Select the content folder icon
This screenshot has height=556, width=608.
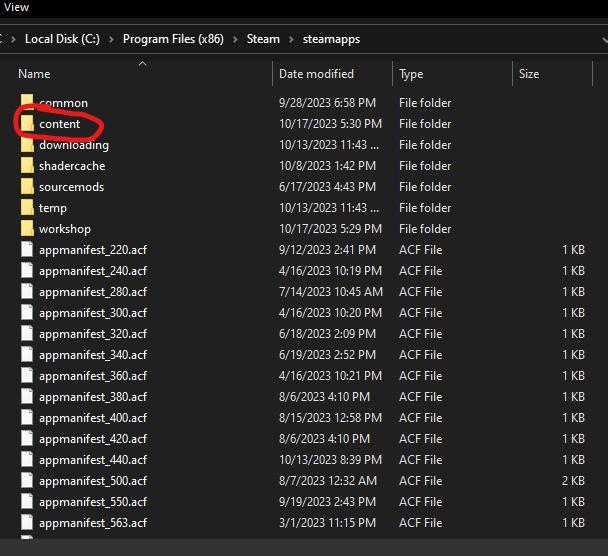[x=27, y=124]
